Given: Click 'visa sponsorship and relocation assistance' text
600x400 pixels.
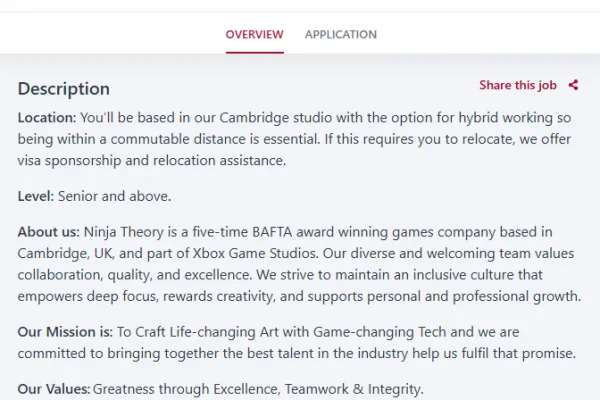Looking at the screenshot, I should [151, 161].
